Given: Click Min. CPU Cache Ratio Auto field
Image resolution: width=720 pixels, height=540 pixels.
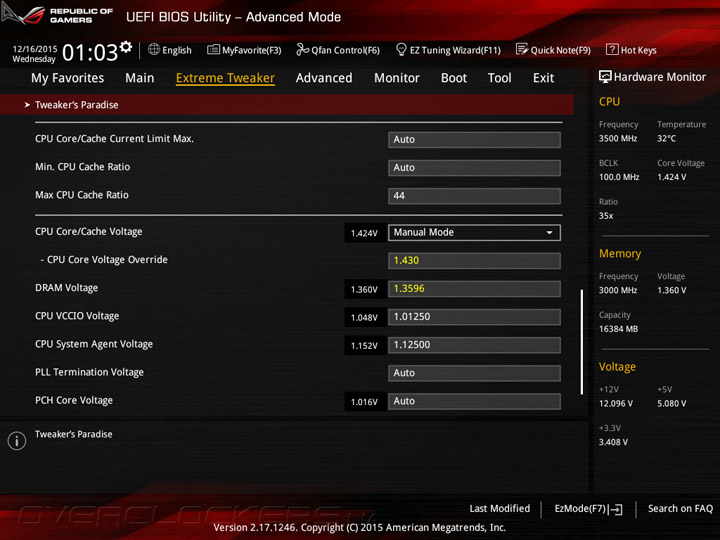Looking at the screenshot, I should point(474,168).
